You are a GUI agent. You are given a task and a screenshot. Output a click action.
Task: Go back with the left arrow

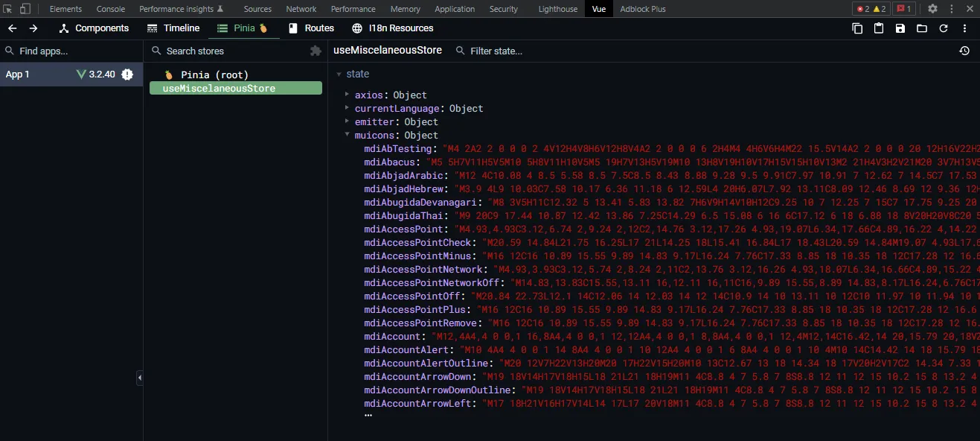tap(13, 28)
